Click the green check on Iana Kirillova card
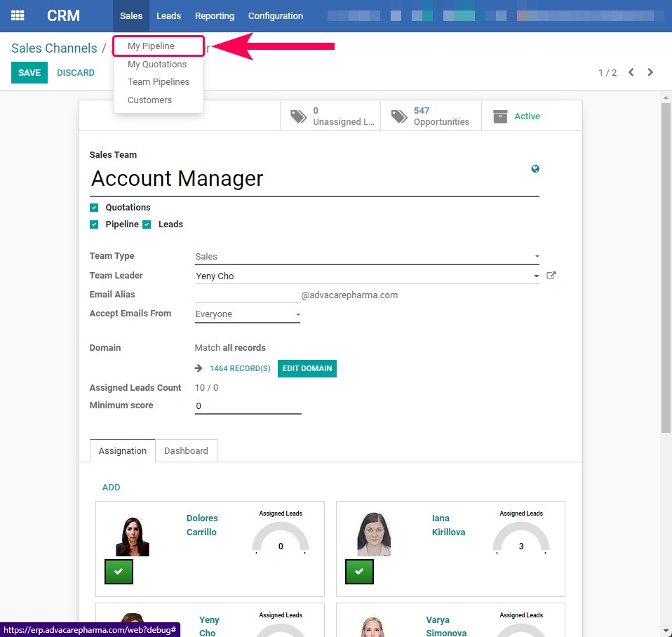The width and height of the screenshot is (672, 637). (x=359, y=572)
